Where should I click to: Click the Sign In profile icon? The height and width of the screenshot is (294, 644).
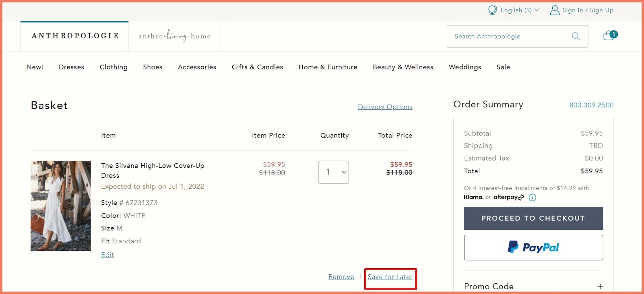click(555, 10)
